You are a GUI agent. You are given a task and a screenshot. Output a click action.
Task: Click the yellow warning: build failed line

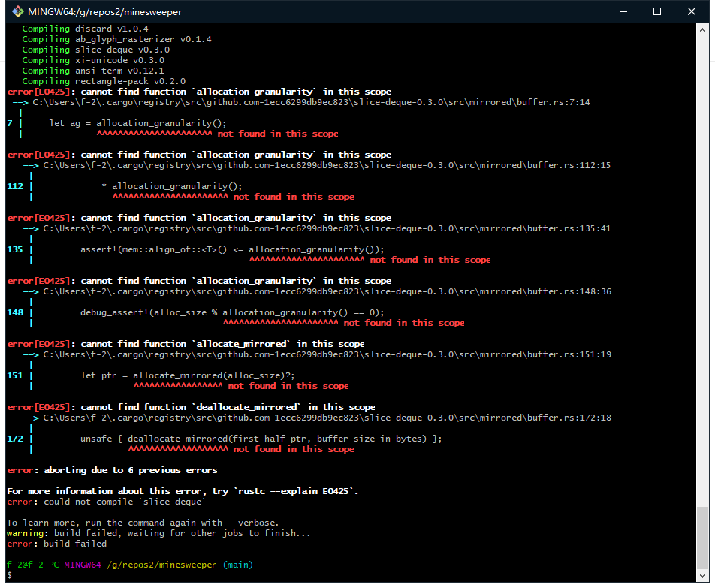(158, 533)
